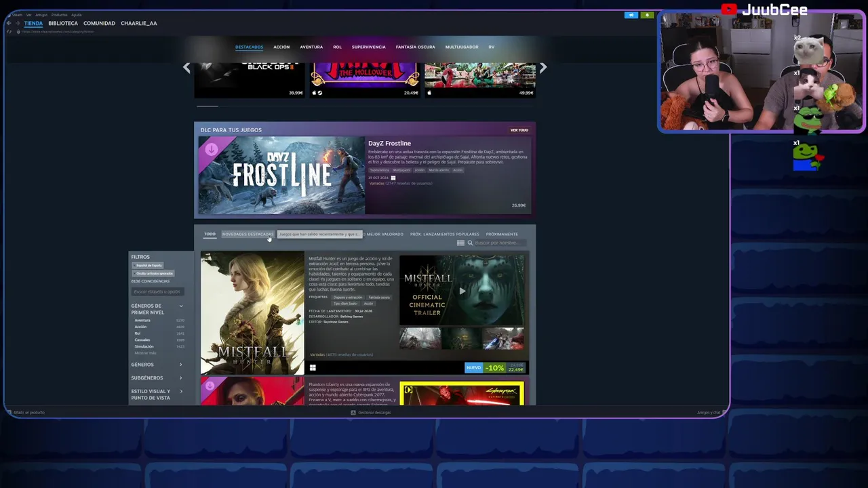868x488 pixels.
Task: Filter by the Acción genre
Action: click(x=140, y=327)
